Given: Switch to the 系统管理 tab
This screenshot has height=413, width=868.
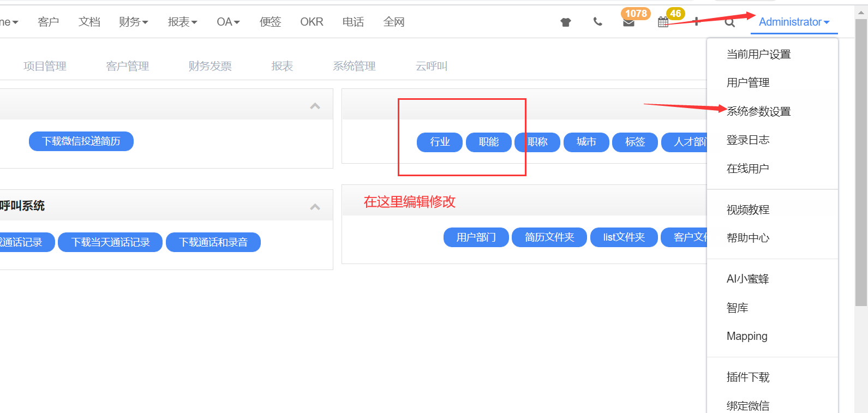Looking at the screenshot, I should 354,66.
